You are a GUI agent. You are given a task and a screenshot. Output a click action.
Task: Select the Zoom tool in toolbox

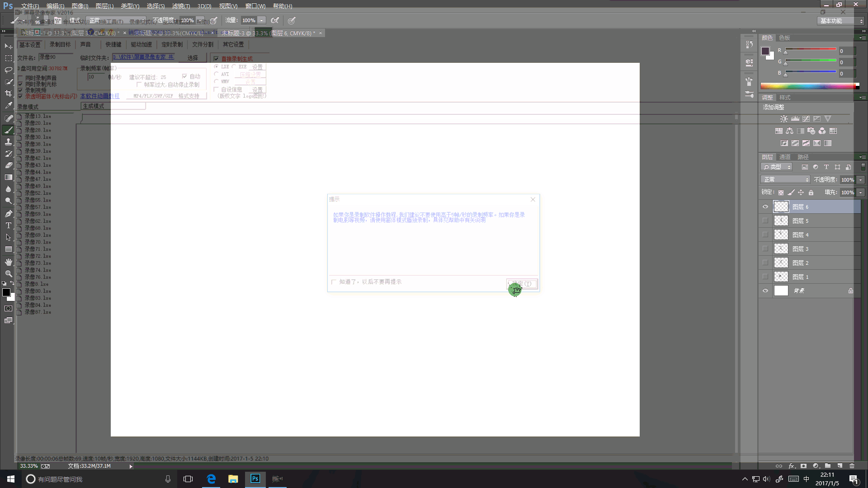pos(8,273)
